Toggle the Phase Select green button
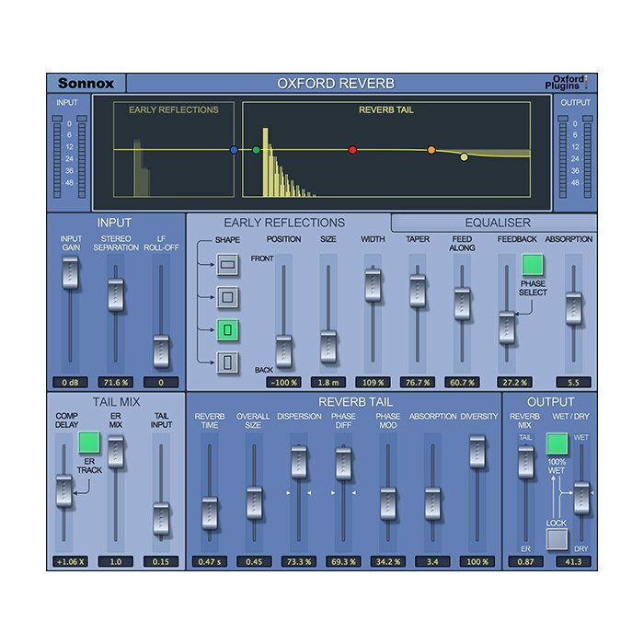 point(533,266)
